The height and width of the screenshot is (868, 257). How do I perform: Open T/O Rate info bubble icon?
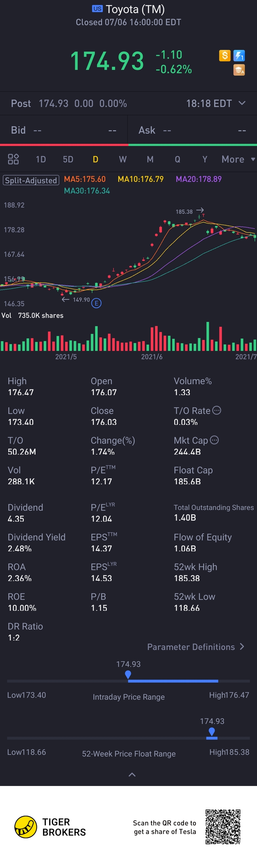click(217, 410)
